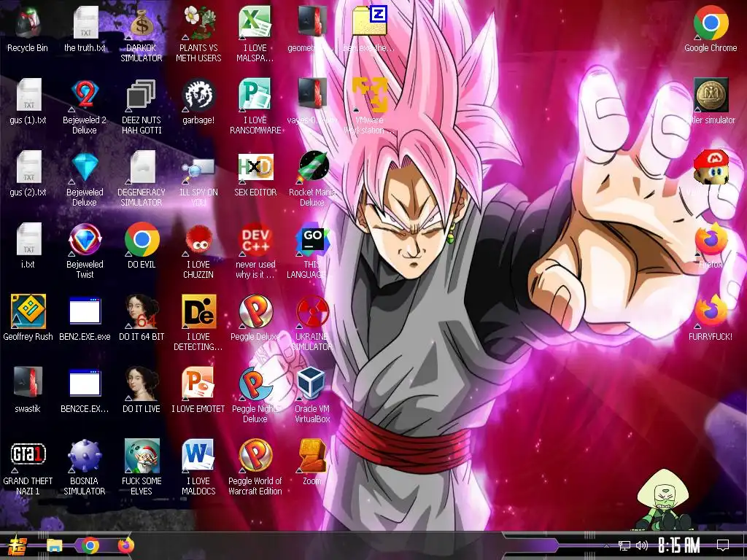Open gus (1).txt text file

click(x=28, y=101)
